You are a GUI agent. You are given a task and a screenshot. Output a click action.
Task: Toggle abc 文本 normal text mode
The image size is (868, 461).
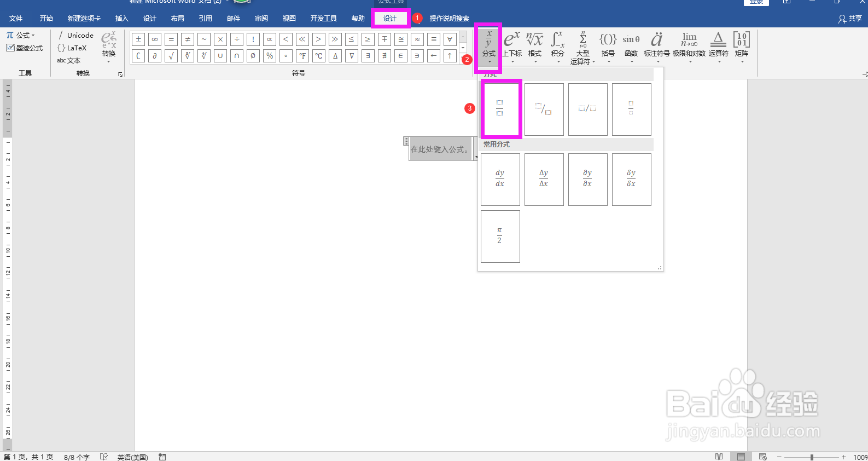click(69, 61)
